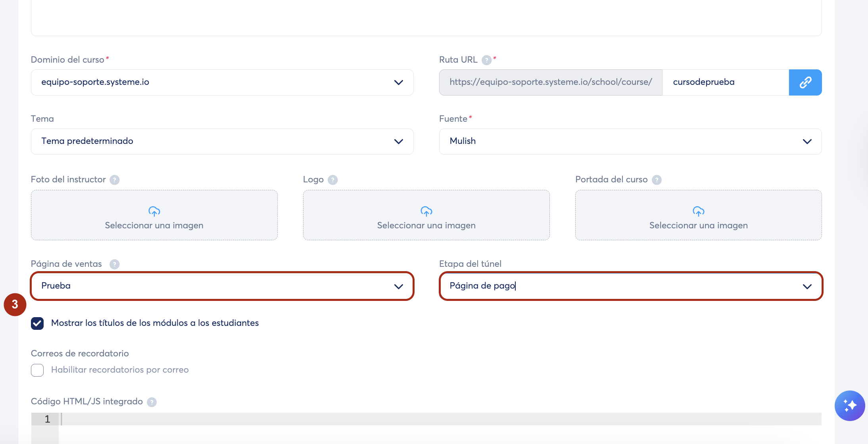Upload image for Portada del curso

pyautogui.click(x=698, y=215)
